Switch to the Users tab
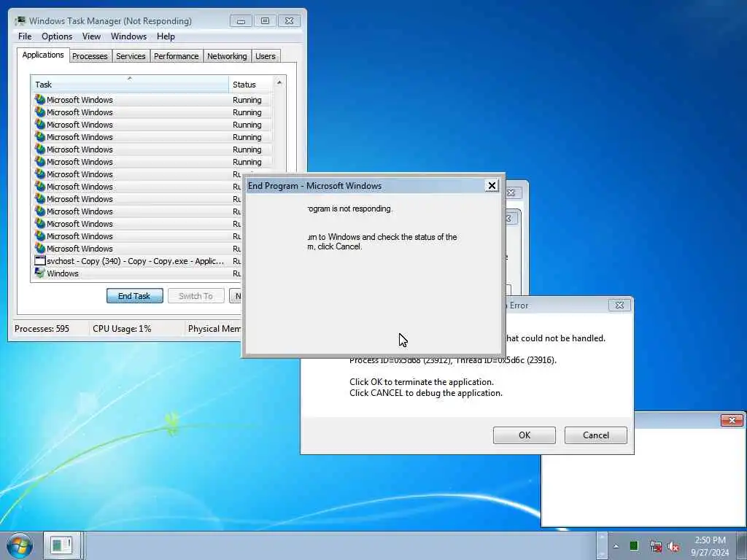747x560 pixels. tap(266, 56)
